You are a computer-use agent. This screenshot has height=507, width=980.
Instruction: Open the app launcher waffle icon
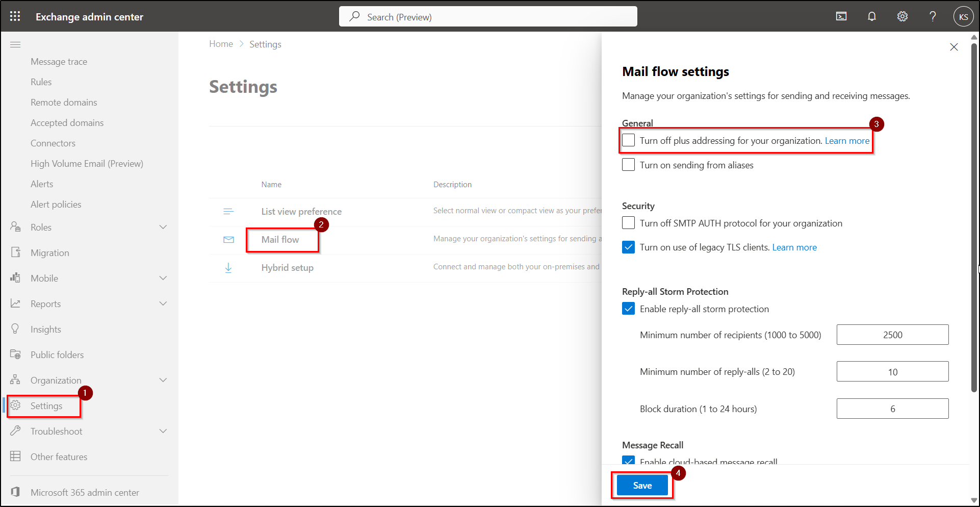(15, 16)
